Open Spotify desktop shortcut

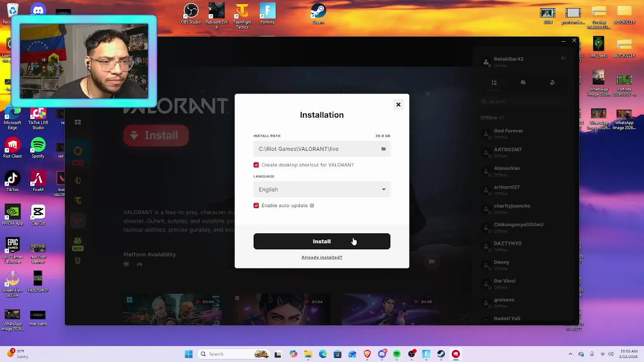tap(38, 148)
